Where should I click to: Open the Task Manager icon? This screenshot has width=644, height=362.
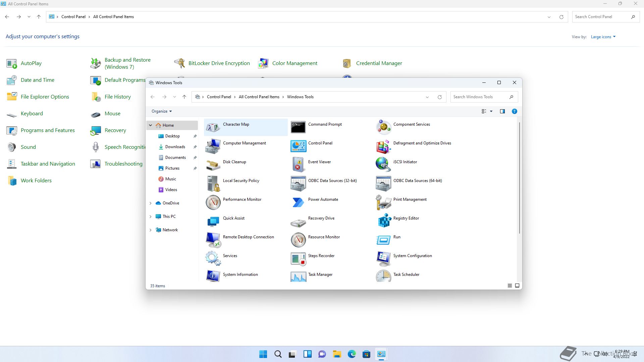coord(298,276)
